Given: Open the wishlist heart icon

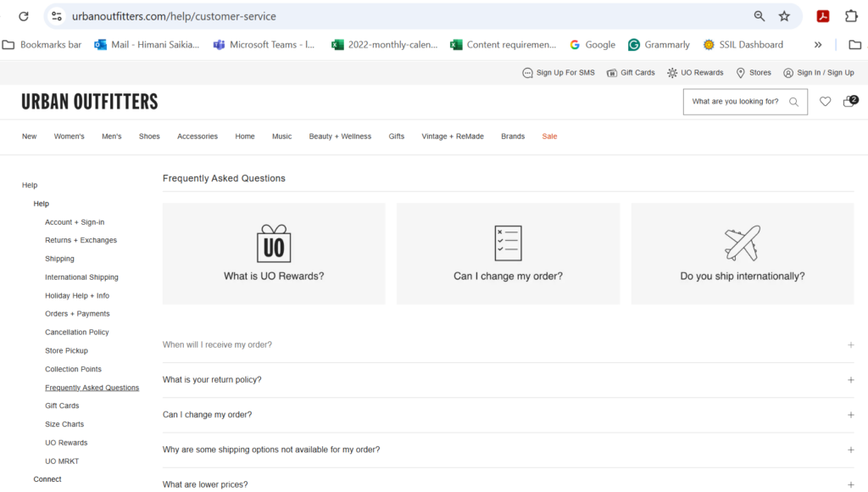Looking at the screenshot, I should [825, 102].
